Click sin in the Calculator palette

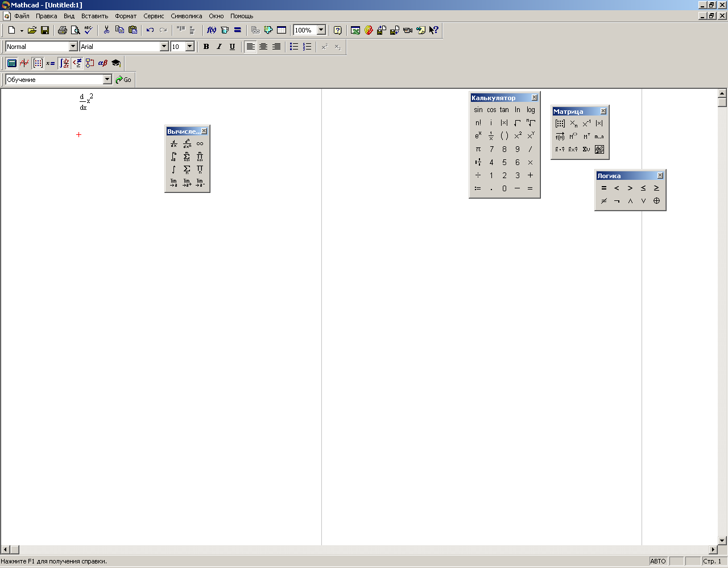(x=478, y=110)
